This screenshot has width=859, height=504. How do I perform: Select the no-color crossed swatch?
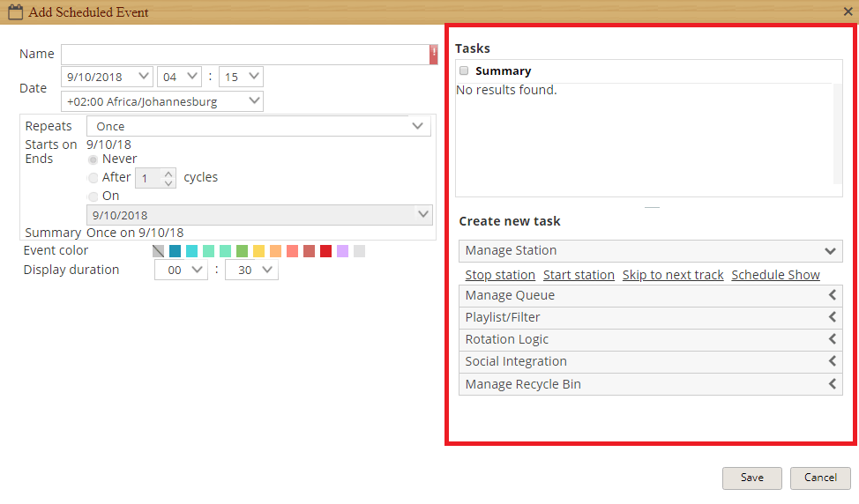[159, 251]
